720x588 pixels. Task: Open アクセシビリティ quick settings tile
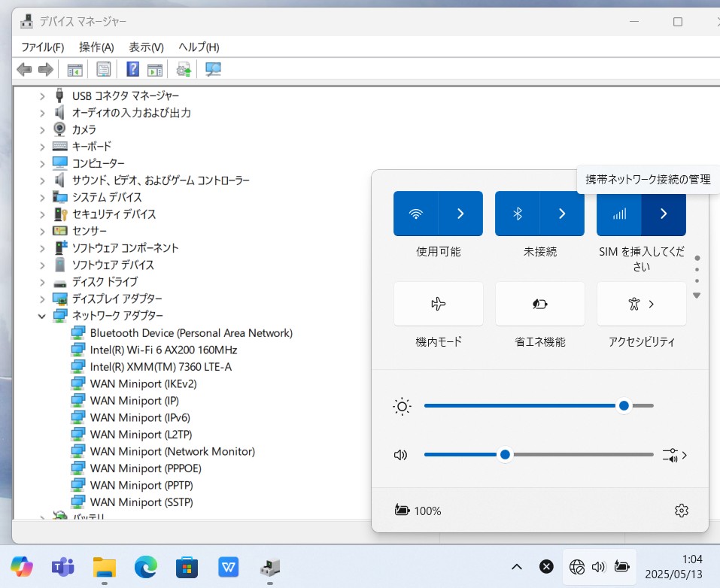(x=642, y=304)
